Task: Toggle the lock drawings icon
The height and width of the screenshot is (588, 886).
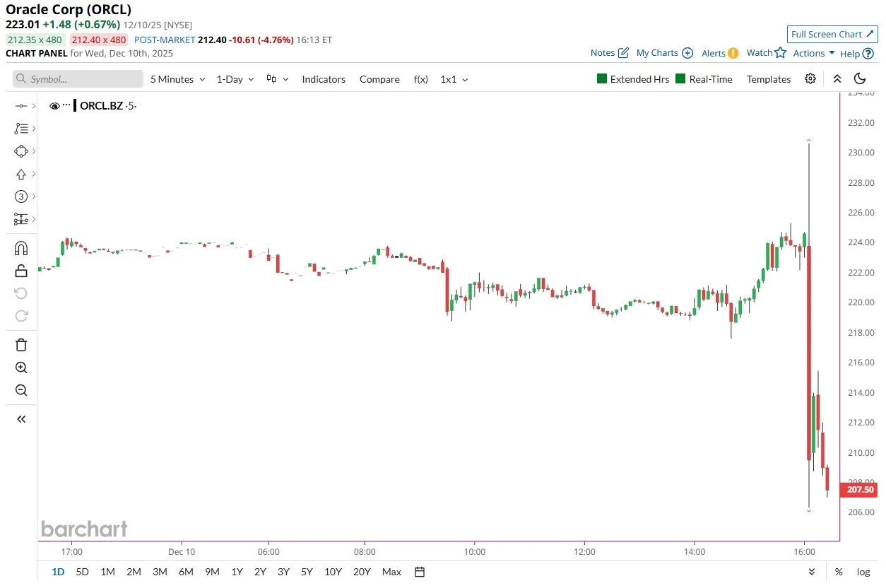Action: (21, 271)
